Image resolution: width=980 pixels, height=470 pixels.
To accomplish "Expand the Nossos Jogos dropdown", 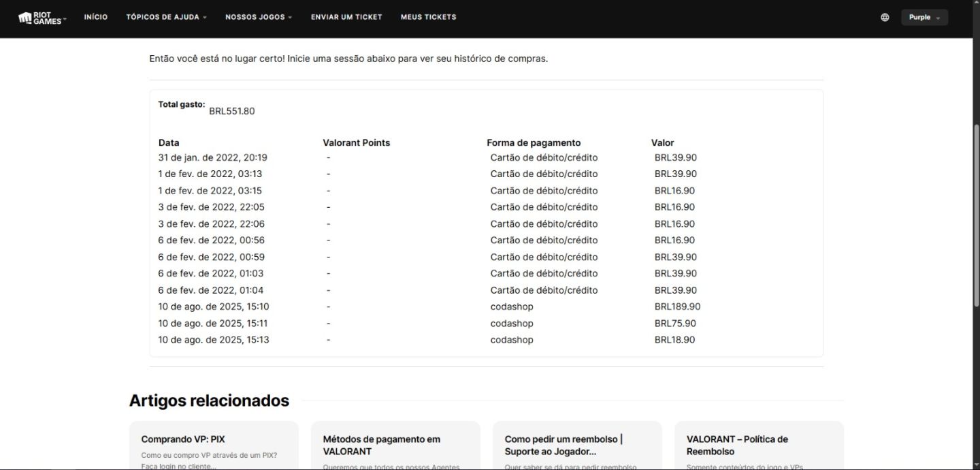I will tap(259, 17).
